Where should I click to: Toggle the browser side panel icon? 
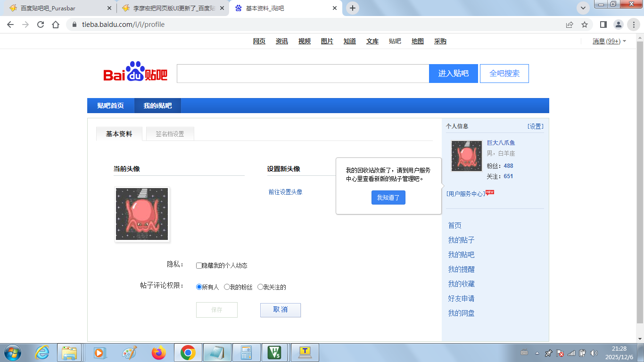[x=603, y=25]
